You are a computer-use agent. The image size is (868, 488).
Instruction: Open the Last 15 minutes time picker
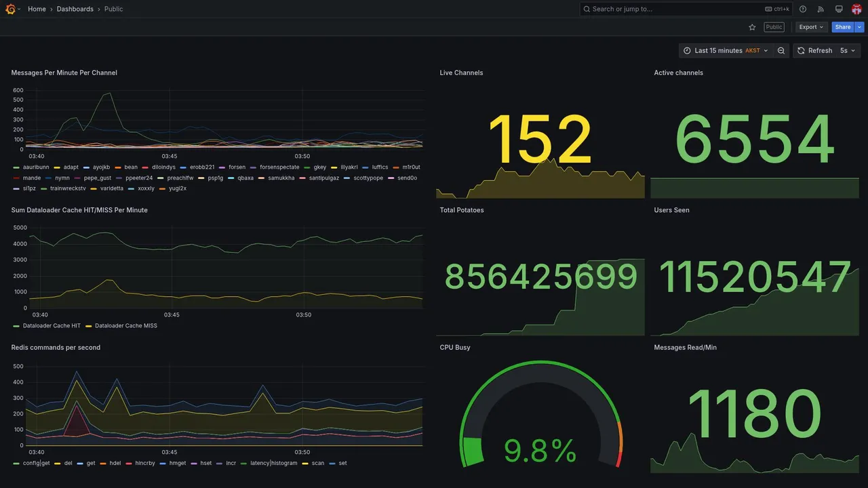coord(726,51)
